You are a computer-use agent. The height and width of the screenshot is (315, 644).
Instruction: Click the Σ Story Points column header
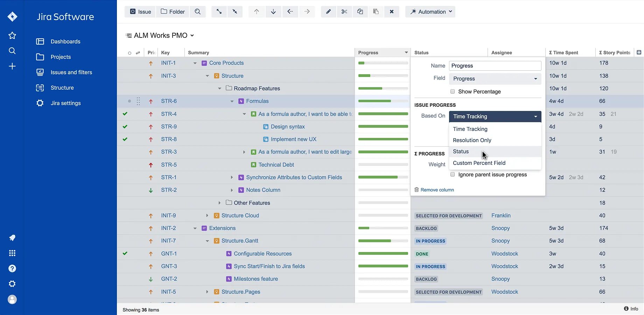pos(615,52)
